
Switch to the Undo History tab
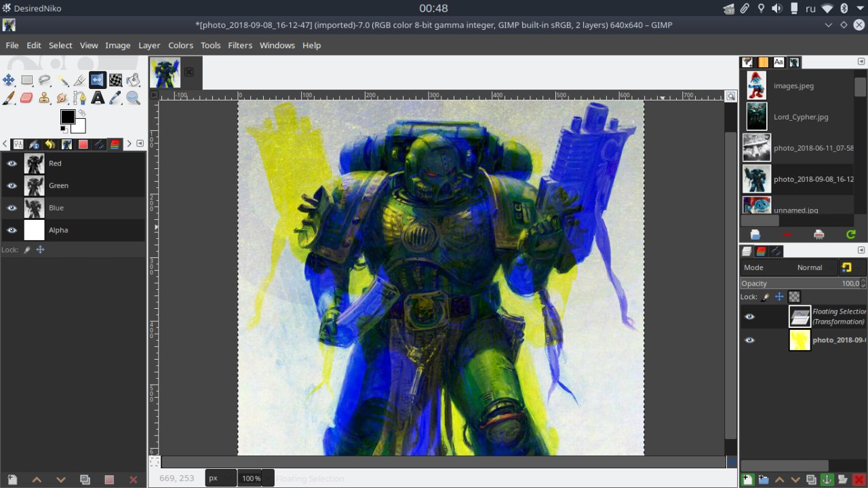50,144
